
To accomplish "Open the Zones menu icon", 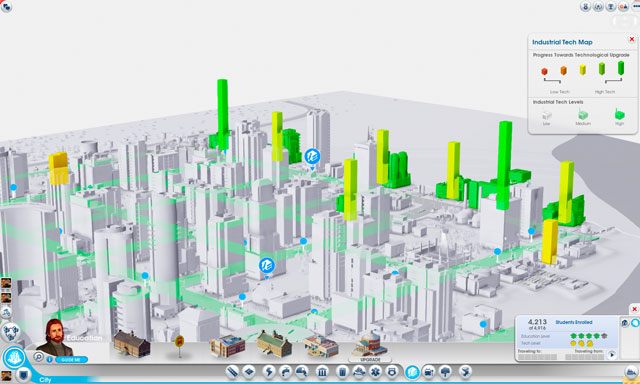I will click(x=249, y=372).
